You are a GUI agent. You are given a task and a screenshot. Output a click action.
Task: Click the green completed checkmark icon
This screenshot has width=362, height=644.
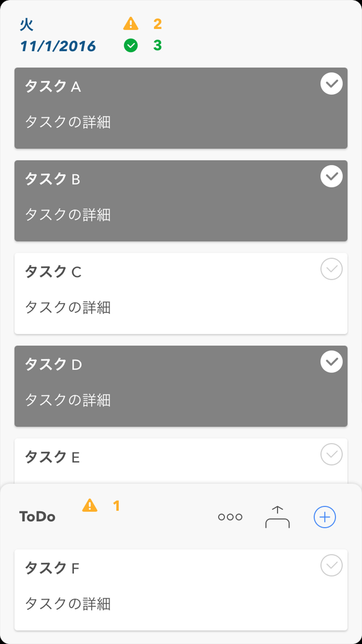[131, 45]
